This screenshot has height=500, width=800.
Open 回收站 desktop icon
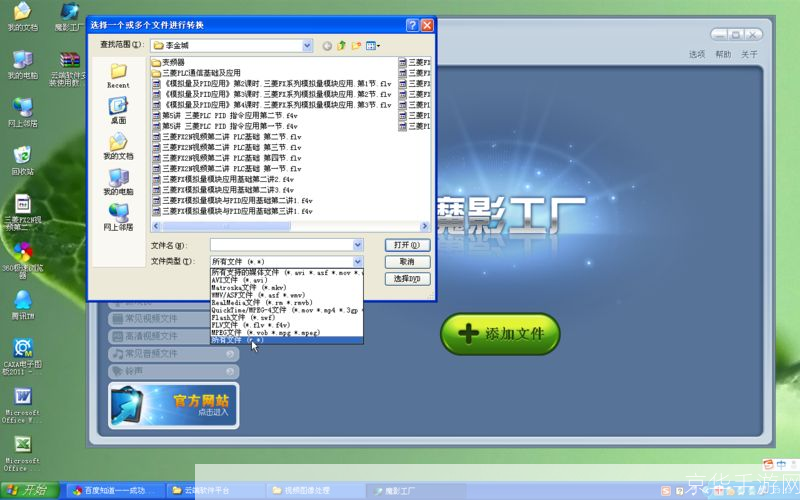[x=22, y=161]
